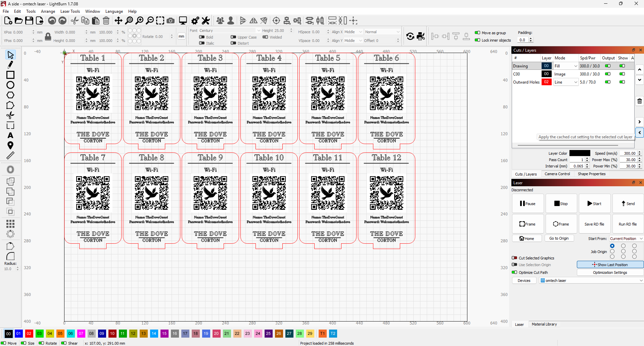Pick the red 02 color swatch

click(29, 334)
